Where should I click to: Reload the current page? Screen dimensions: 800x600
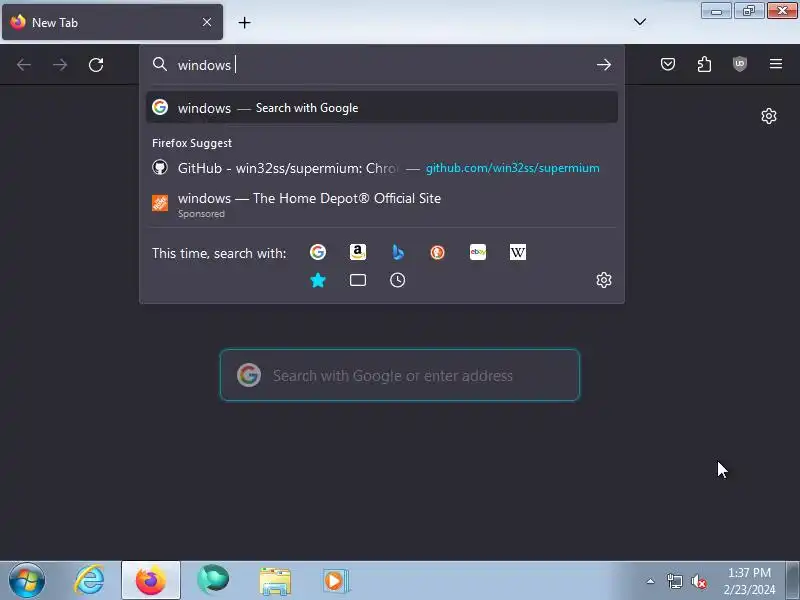coord(96,65)
